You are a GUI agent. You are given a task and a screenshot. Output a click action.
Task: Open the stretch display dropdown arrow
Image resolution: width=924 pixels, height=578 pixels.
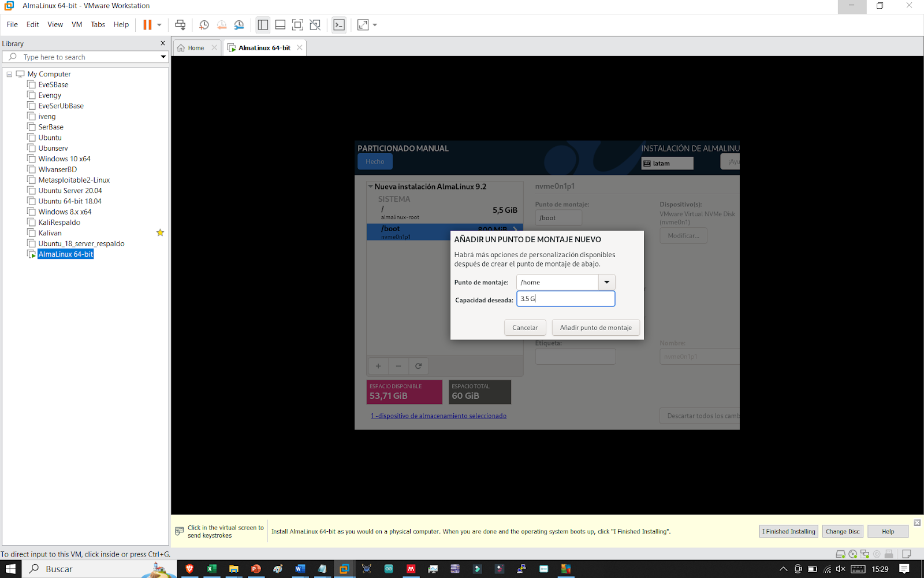tap(375, 25)
